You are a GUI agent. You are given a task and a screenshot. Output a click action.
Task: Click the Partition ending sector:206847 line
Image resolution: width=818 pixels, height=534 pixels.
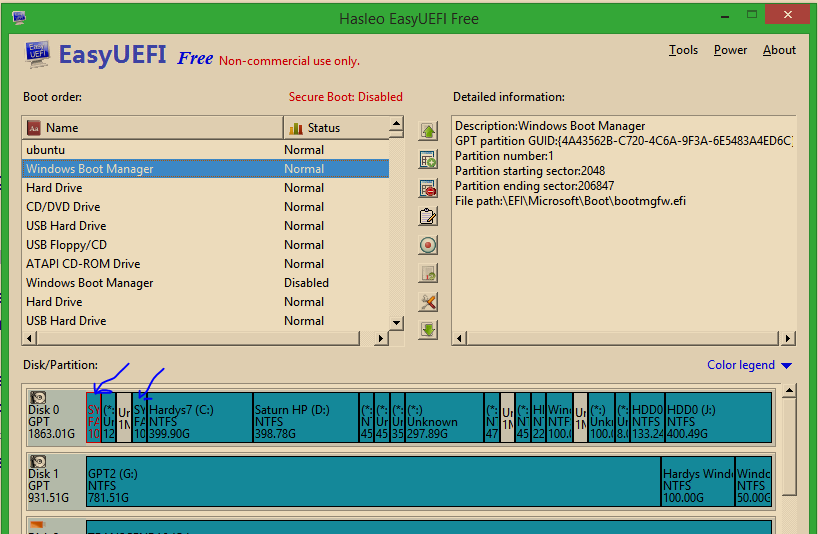534,186
